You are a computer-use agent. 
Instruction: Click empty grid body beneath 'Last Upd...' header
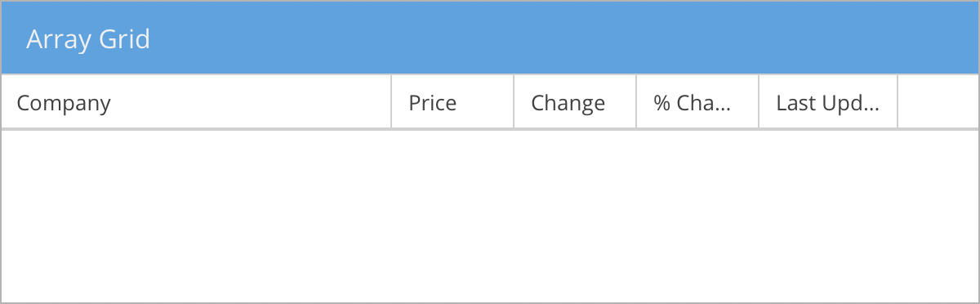click(829, 216)
